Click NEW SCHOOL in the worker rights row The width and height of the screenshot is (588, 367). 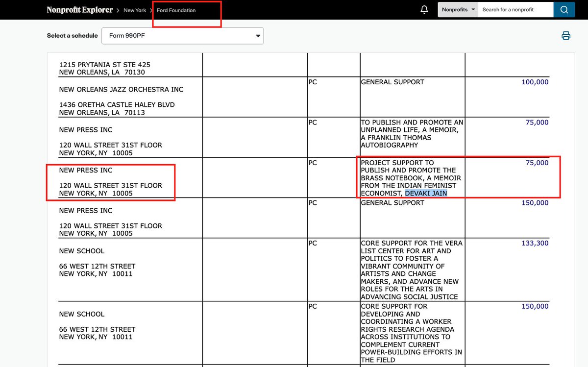(x=82, y=314)
